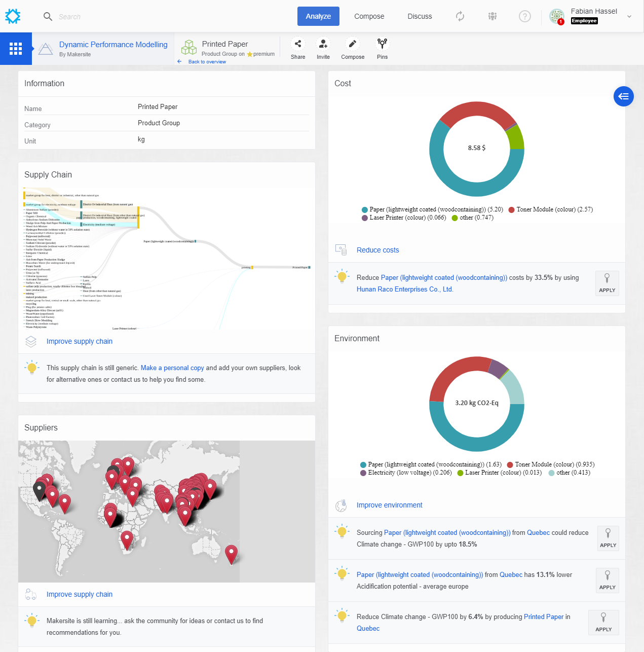Click the layers icon beside Improve supply chain
644x652 pixels.
coord(31,342)
